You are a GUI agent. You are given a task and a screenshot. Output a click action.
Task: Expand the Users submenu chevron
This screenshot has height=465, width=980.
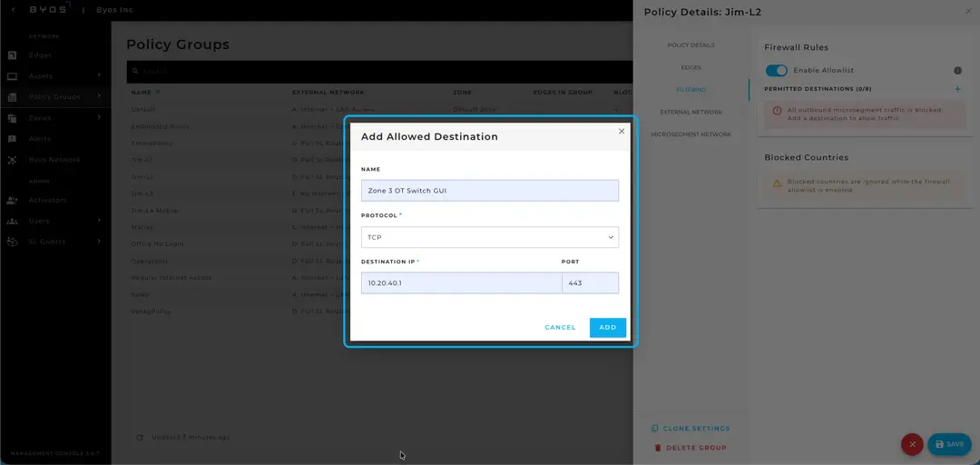99,221
